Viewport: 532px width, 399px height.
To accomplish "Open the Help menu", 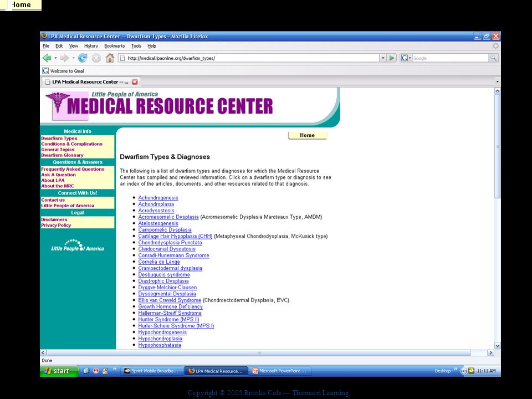I will (x=152, y=46).
